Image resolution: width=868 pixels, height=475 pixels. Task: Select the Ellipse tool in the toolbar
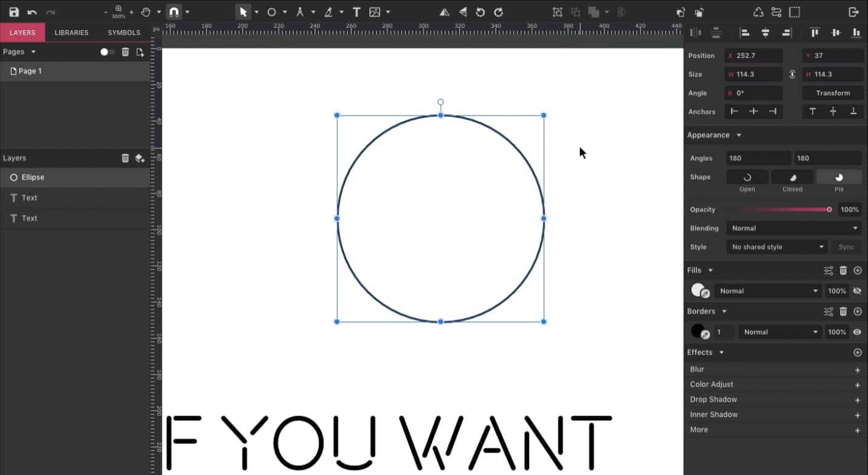[272, 12]
